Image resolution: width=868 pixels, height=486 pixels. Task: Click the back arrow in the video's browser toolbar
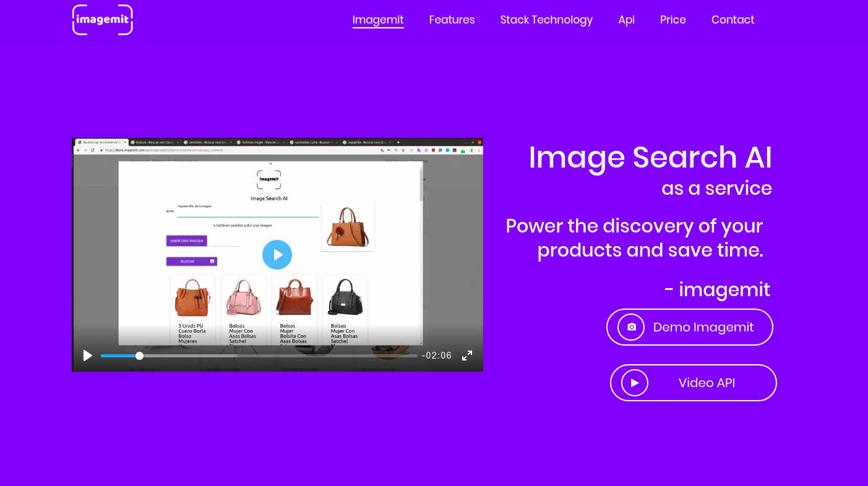(79, 150)
